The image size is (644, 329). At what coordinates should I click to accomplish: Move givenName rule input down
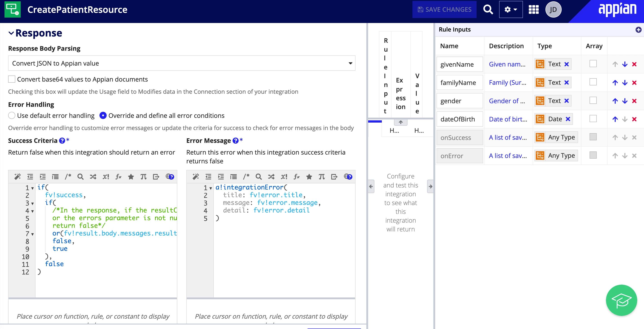click(625, 64)
